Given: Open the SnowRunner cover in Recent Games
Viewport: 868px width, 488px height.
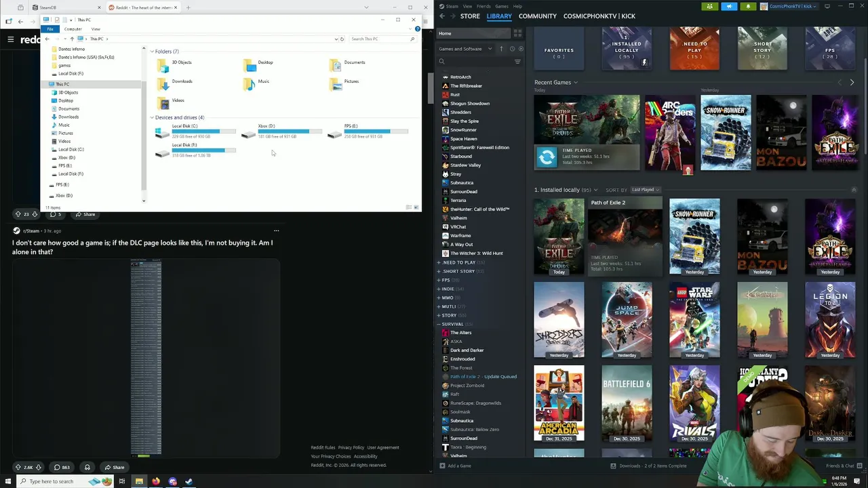Looking at the screenshot, I should tap(726, 133).
